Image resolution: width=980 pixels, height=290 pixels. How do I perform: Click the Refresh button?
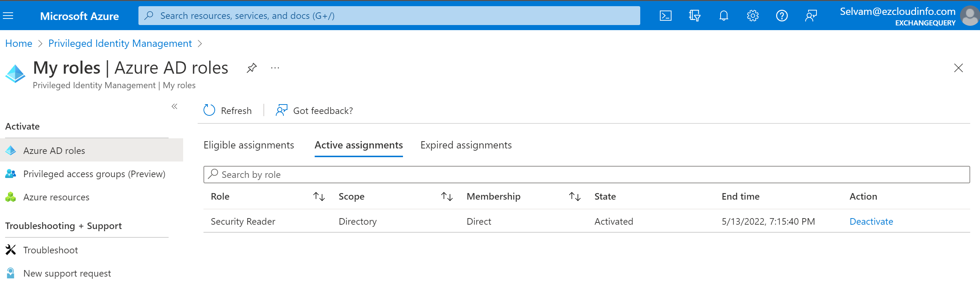click(x=227, y=111)
